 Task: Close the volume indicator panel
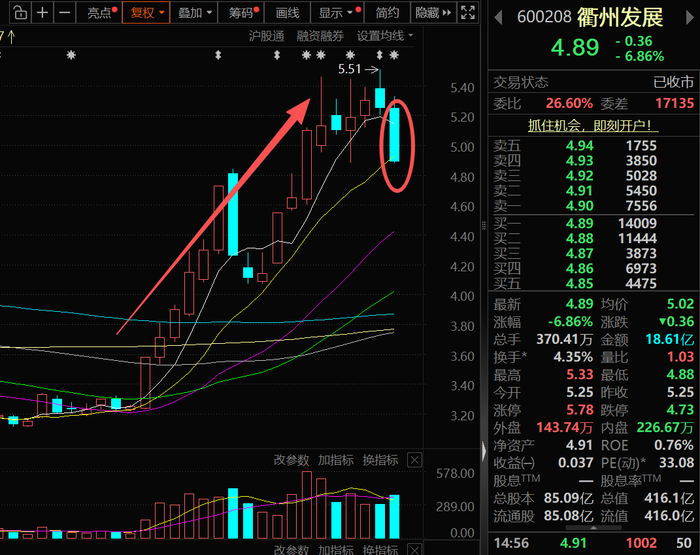click(415, 460)
